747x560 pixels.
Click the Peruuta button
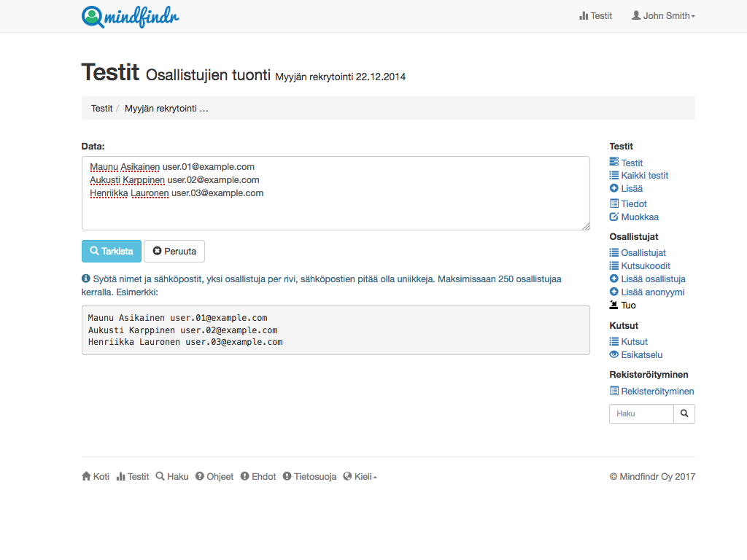[174, 251]
